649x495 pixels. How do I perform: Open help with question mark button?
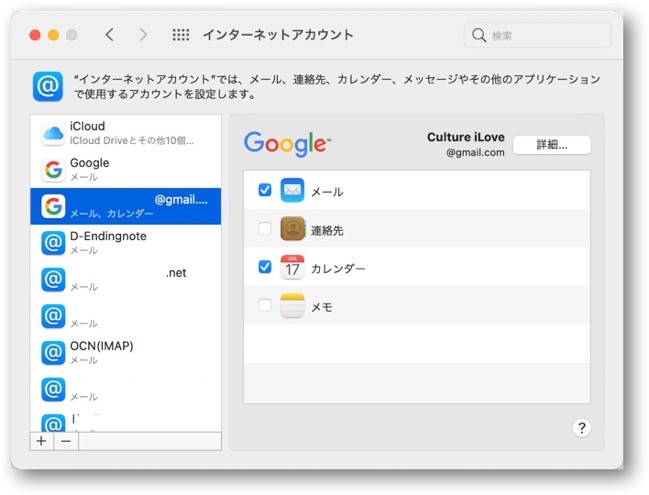582,428
